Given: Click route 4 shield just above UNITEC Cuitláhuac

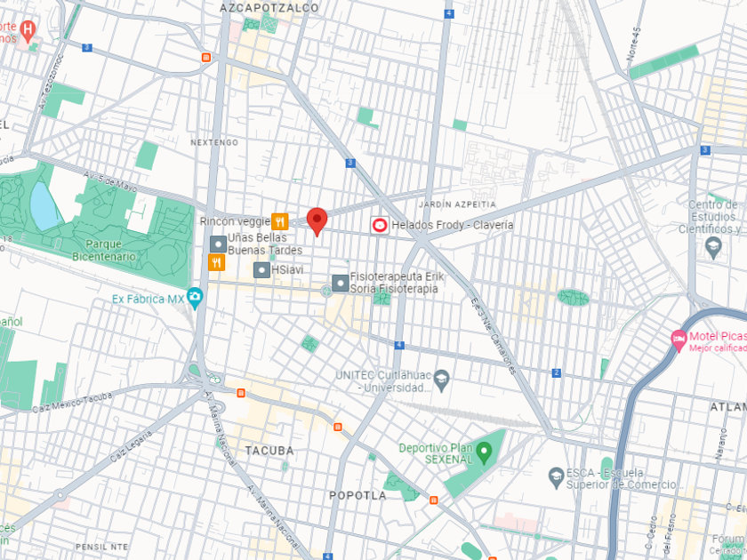Looking at the screenshot, I should [399, 345].
